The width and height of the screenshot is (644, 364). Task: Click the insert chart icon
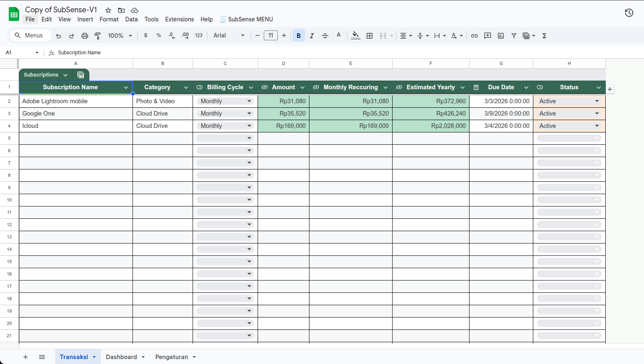click(501, 36)
